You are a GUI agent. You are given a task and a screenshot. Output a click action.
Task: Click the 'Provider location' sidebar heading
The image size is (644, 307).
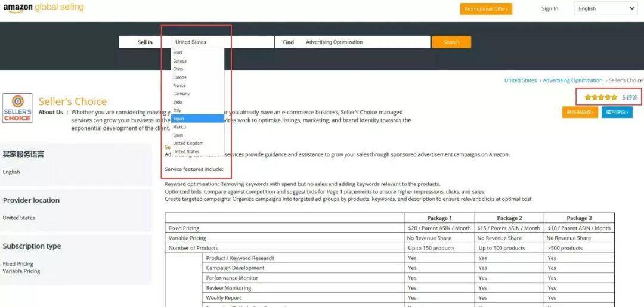[x=31, y=200]
